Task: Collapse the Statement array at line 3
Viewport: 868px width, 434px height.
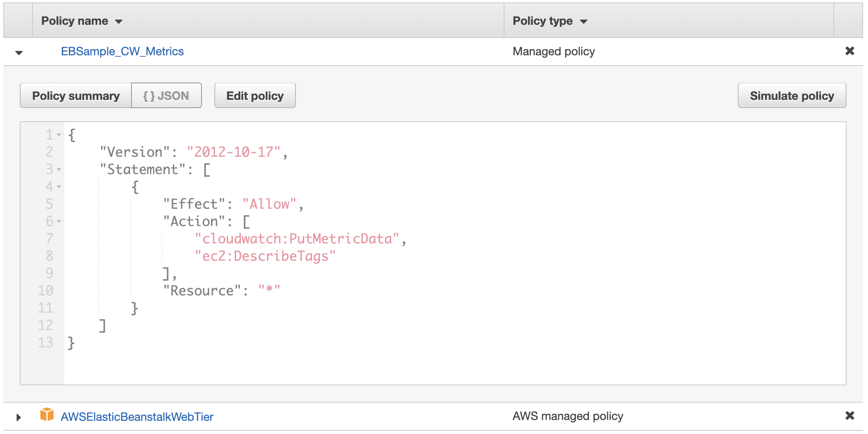Action: pyautogui.click(x=58, y=169)
